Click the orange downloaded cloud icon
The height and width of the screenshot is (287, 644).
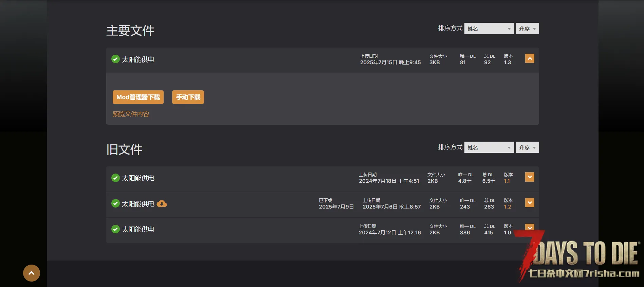pos(162,204)
